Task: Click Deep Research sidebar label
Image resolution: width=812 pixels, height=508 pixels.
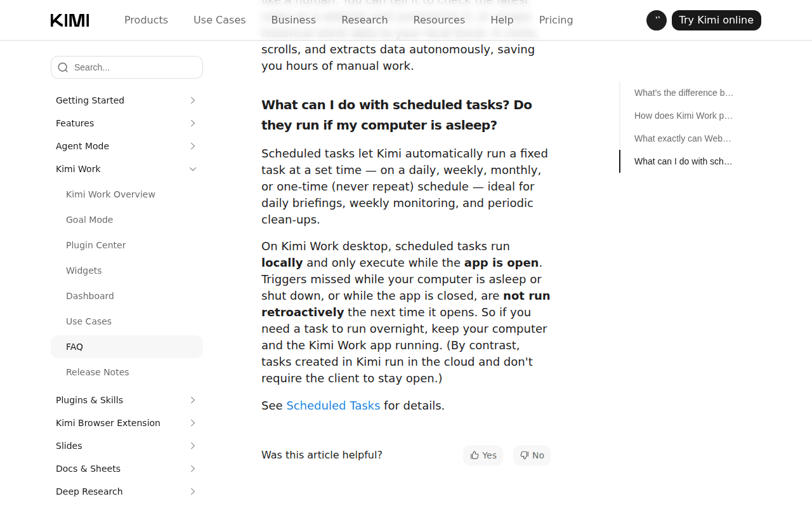Action: click(89, 491)
